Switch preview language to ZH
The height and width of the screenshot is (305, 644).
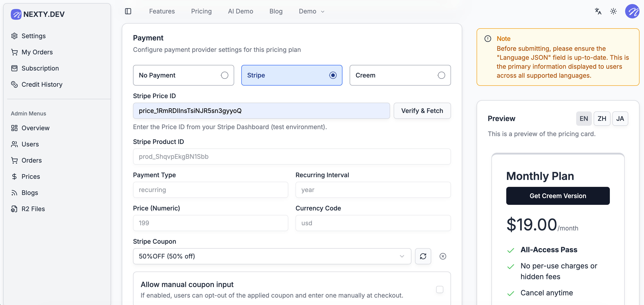coord(602,118)
